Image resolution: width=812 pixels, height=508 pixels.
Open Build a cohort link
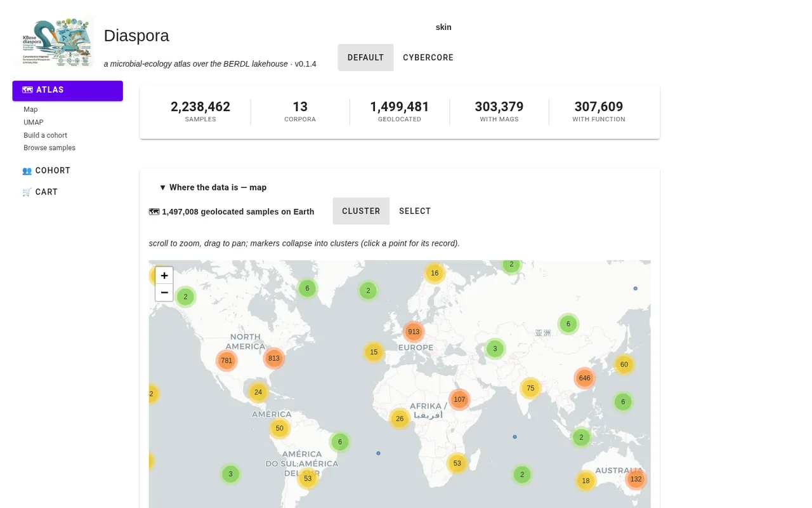[x=45, y=135]
